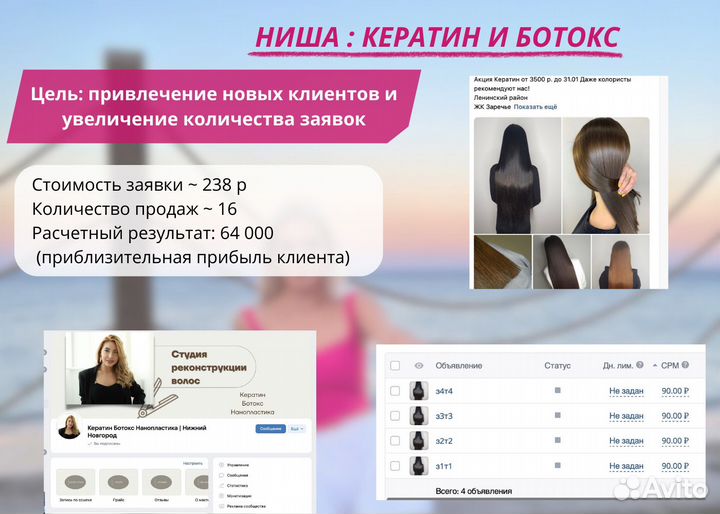
Task: Edit the Не задан daily limit of з4т4
Action: point(626,391)
